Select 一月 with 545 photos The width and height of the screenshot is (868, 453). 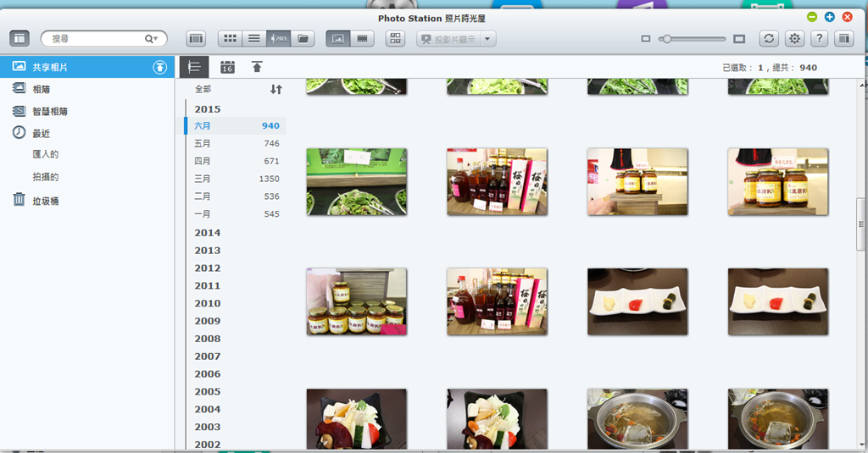click(236, 214)
